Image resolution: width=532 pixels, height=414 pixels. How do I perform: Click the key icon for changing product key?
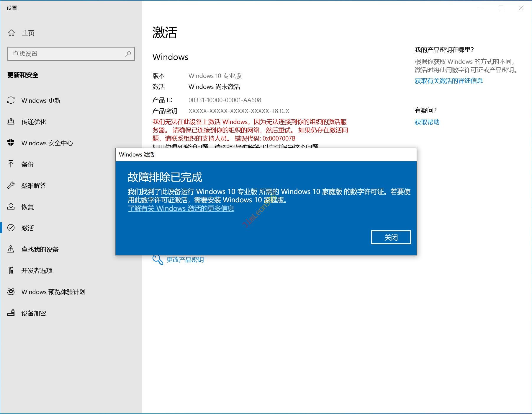(158, 260)
